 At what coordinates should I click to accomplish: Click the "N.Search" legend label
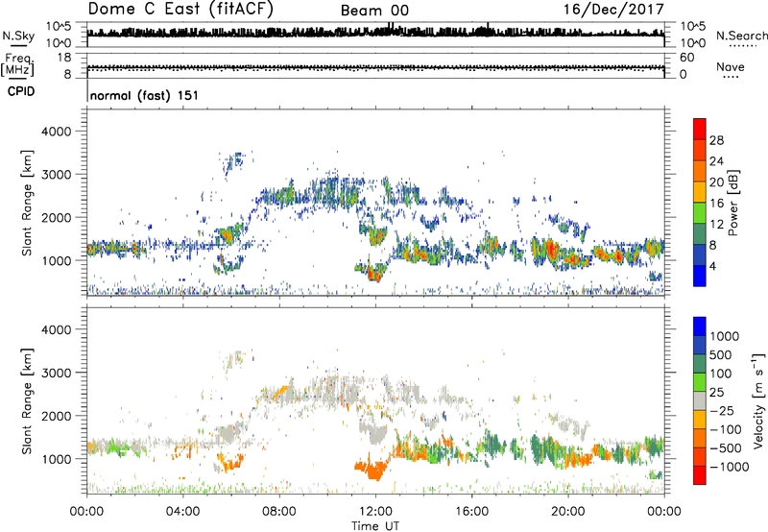741,36
